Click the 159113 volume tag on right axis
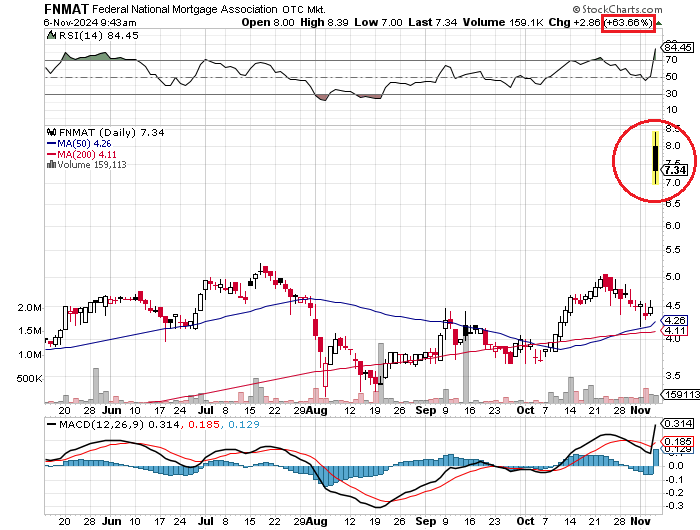The height and width of the screenshot is (530, 700). click(x=682, y=394)
